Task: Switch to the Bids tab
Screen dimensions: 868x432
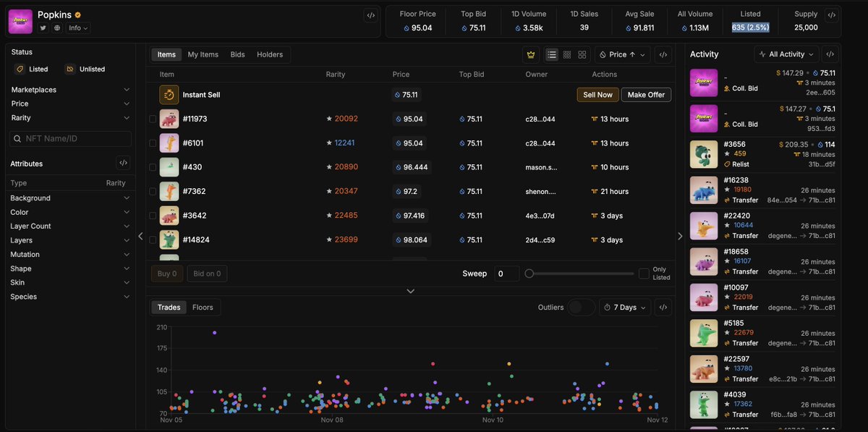Action: click(x=237, y=54)
